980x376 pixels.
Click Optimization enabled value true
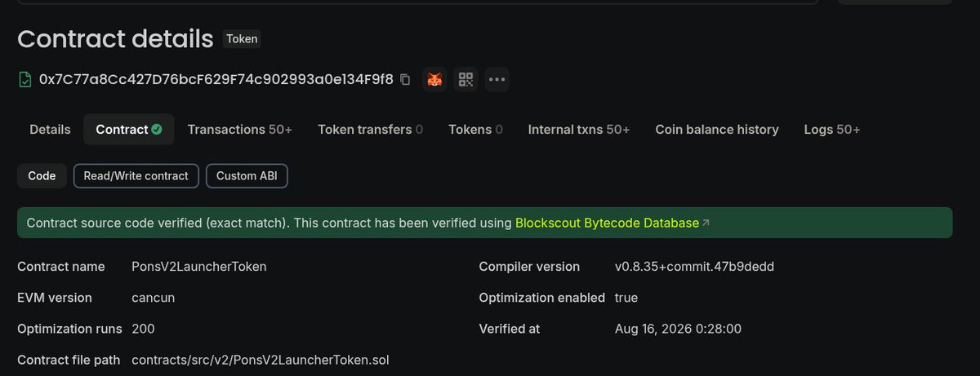tap(626, 298)
